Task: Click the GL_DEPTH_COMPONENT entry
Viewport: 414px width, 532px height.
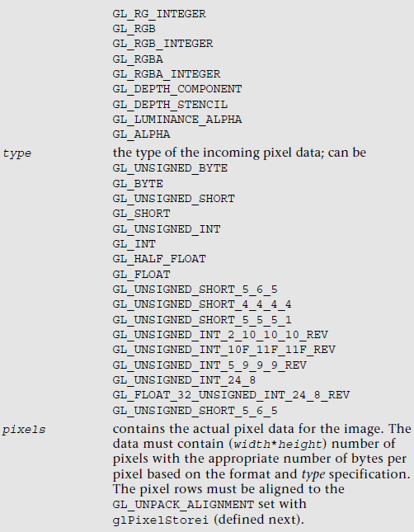Action: 177,89
